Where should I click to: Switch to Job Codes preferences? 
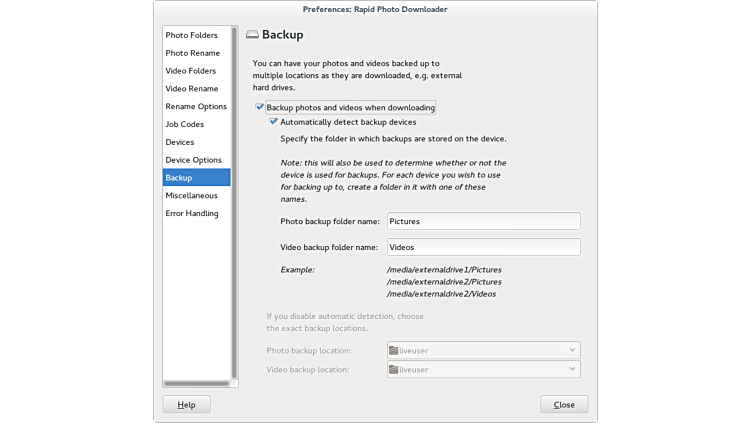[185, 125]
